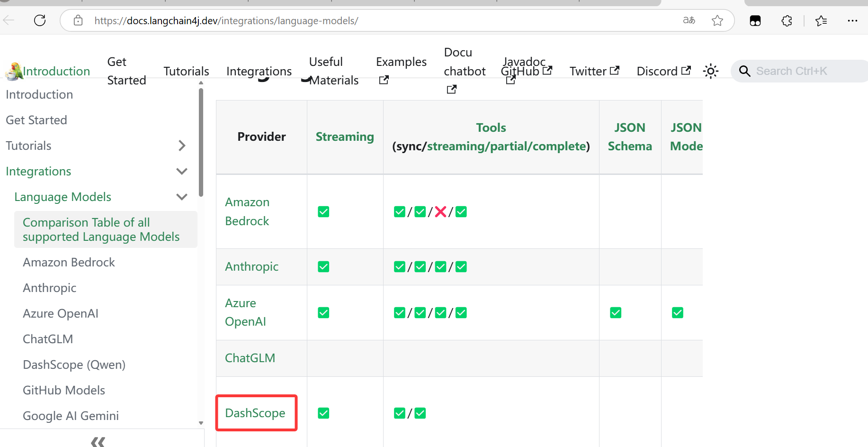Click the streaming/partial/complete header link
Image resolution: width=868 pixels, height=447 pixels.
pyautogui.click(x=507, y=146)
